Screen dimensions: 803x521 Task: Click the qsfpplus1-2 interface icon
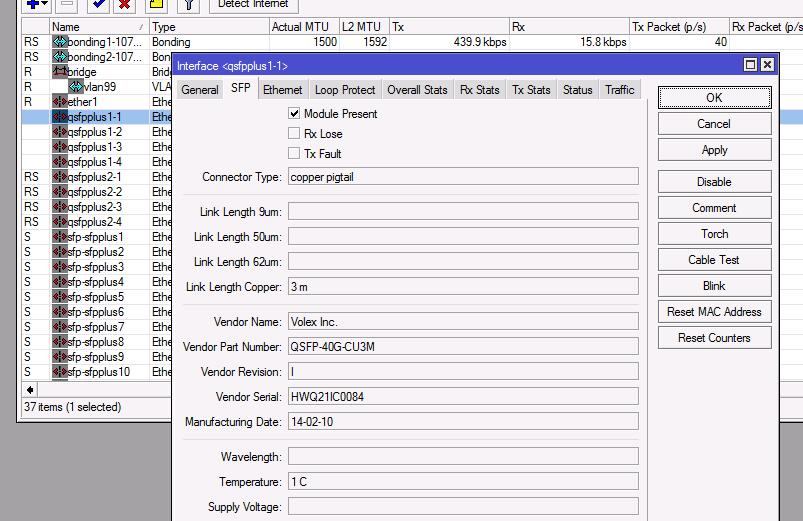(59, 132)
